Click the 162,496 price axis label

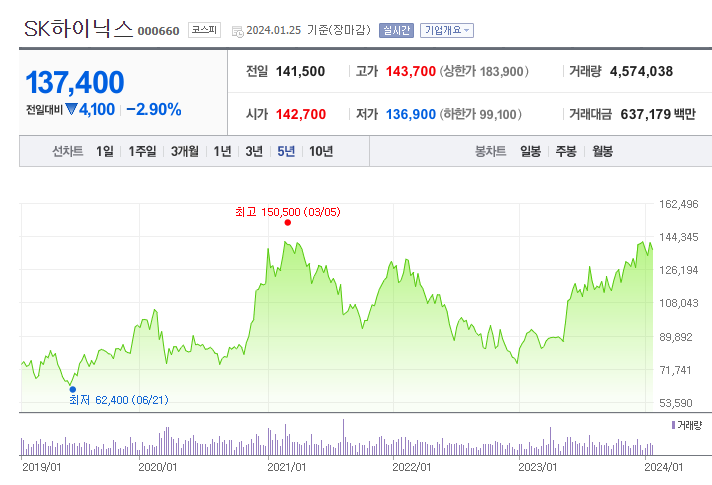coord(679,204)
